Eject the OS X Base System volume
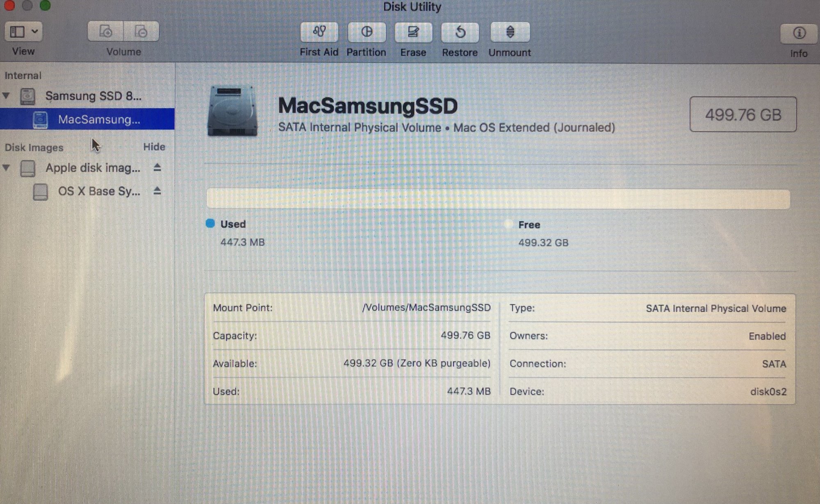The width and height of the screenshot is (820, 504). 157,191
